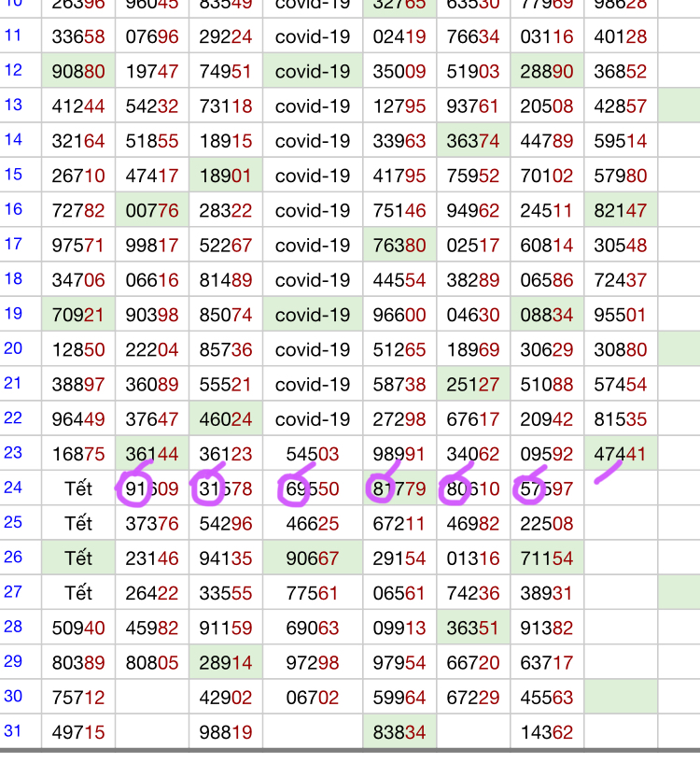Click row number 20 link

(x=13, y=348)
